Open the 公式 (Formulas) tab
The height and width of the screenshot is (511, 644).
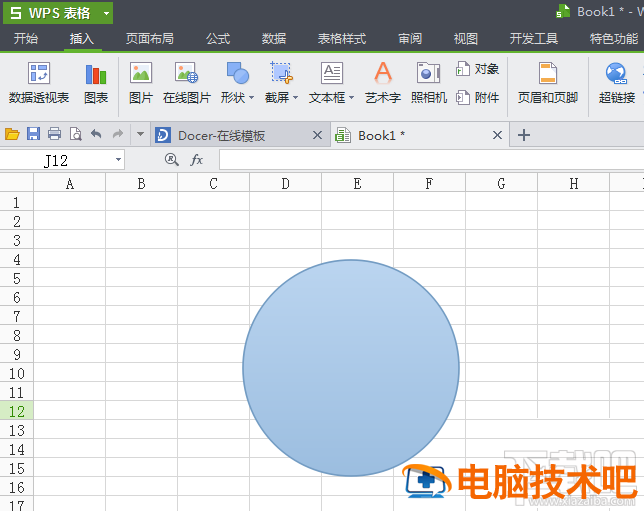click(x=218, y=39)
